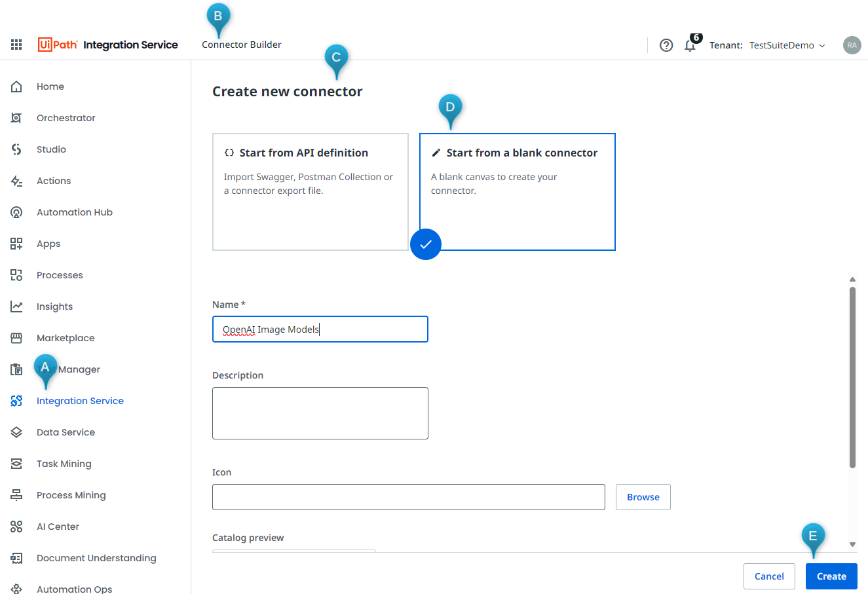Open Task Mining from the sidebar
The width and height of the screenshot is (868, 594).
[64, 464]
